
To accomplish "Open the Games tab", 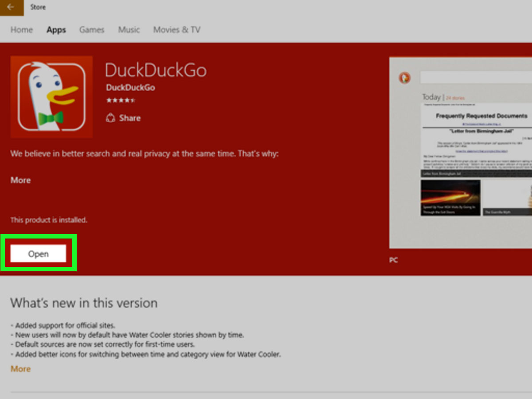I will [x=92, y=30].
